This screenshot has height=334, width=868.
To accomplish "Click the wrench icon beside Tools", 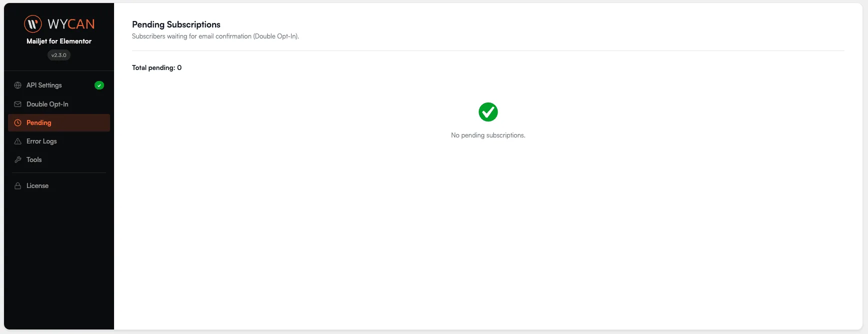I will [18, 159].
